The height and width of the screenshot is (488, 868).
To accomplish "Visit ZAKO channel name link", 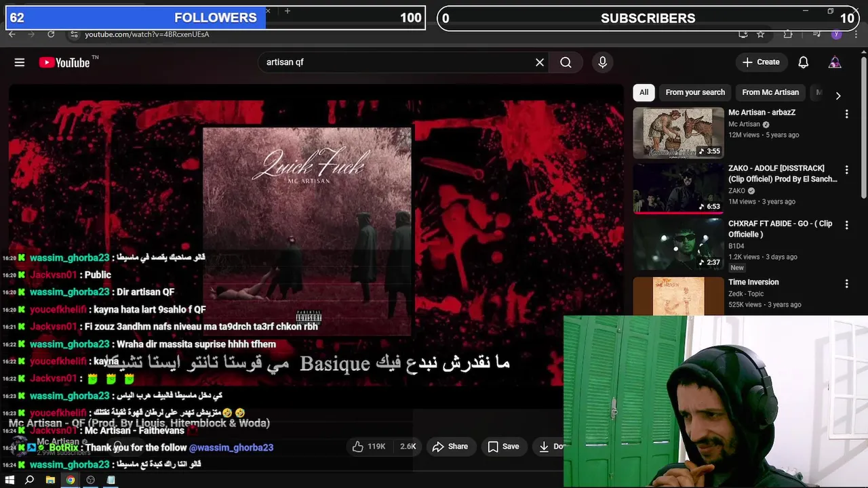I will [736, 190].
